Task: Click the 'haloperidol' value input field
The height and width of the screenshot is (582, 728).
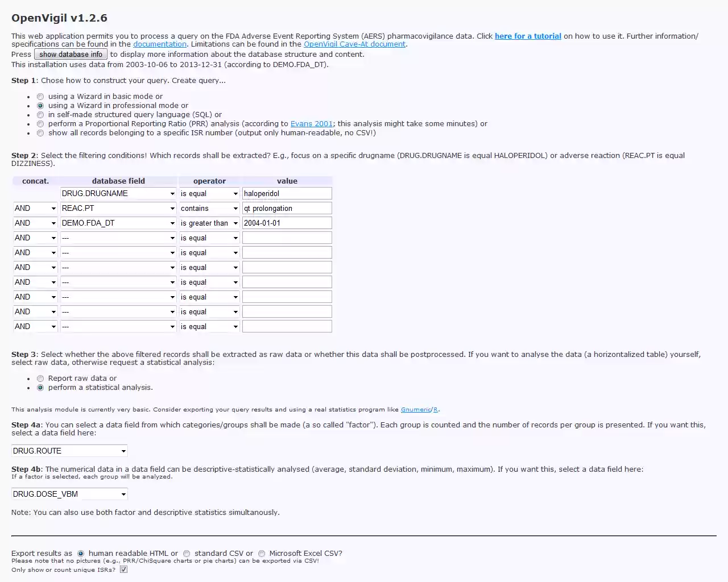Action: [x=287, y=193]
